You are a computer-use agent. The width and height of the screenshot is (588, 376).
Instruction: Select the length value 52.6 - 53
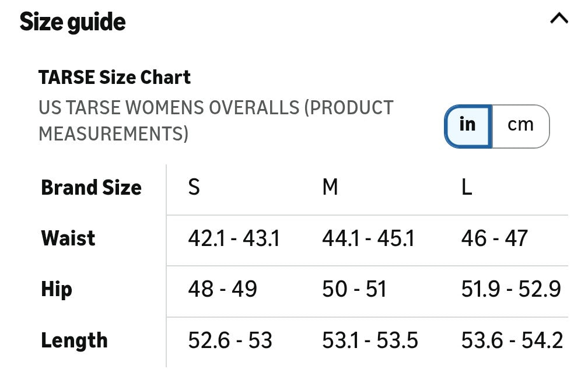coord(230,340)
